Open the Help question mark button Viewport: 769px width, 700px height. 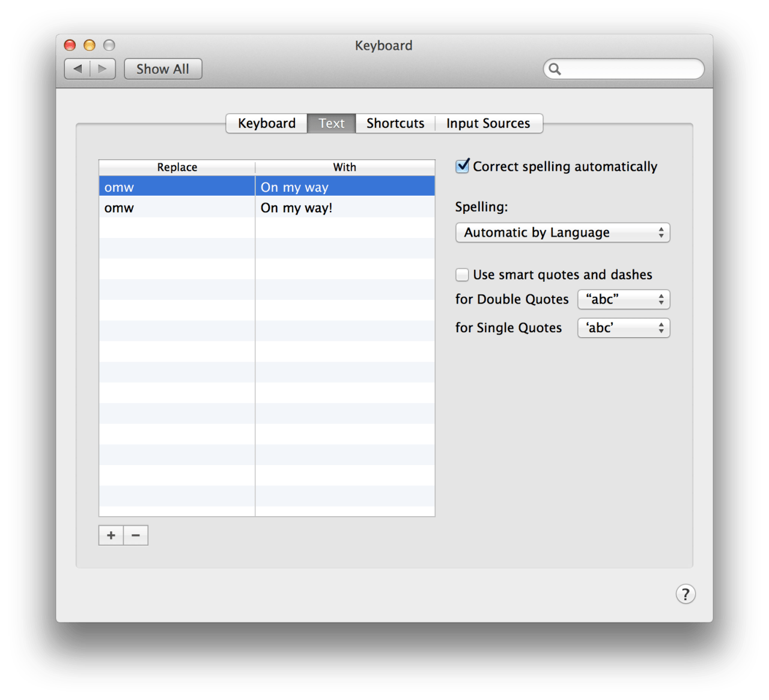685,594
